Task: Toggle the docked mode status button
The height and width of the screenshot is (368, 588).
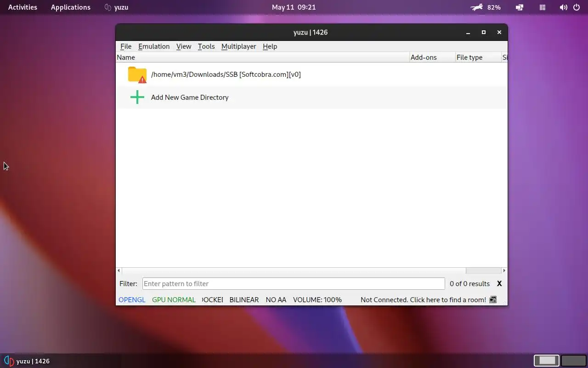Action: 212,299
